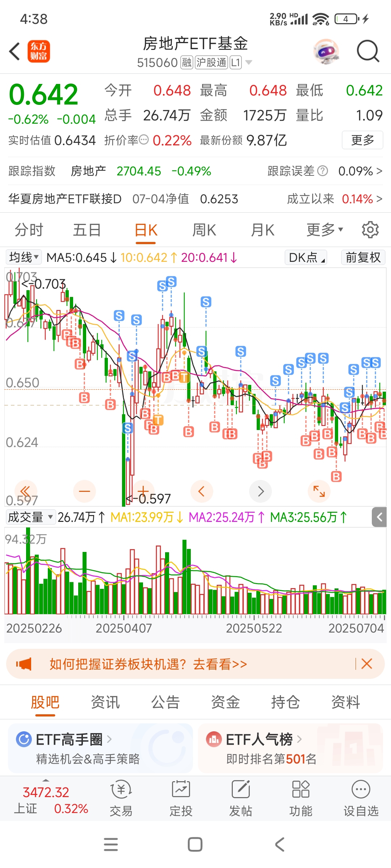Open the 公告 tab

(x=165, y=702)
